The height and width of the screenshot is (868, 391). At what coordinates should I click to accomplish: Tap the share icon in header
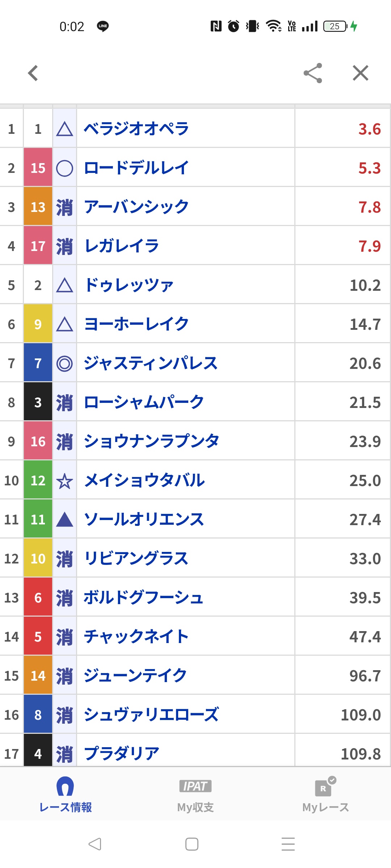pos(313,73)
